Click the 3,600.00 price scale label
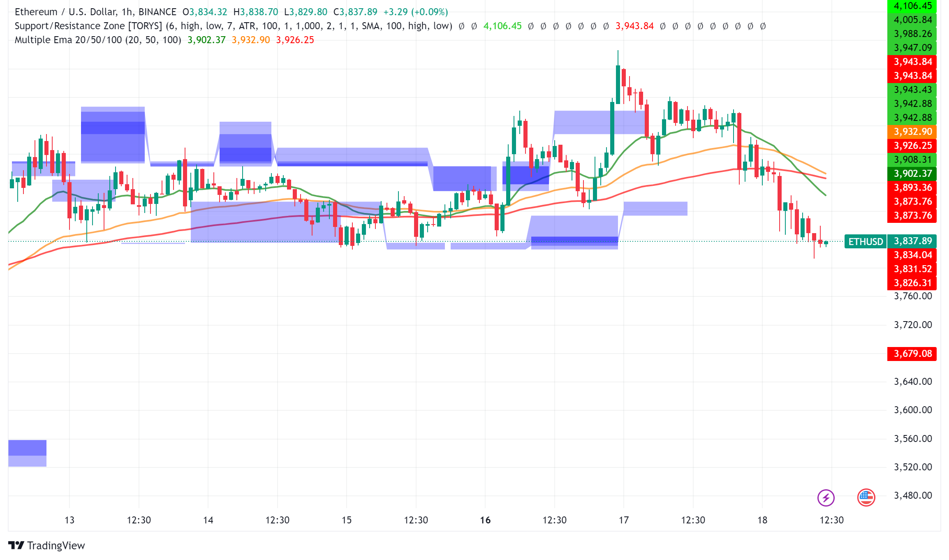 pos(913,410)
